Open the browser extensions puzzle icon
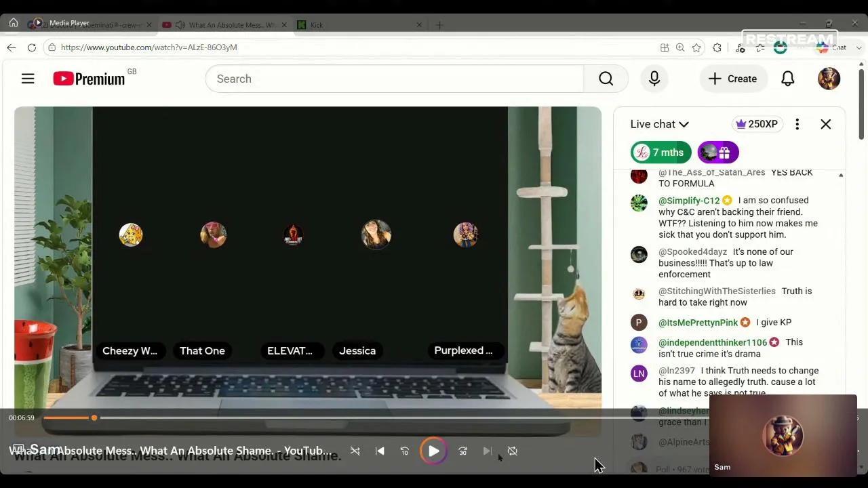 [x=717, y=47]
